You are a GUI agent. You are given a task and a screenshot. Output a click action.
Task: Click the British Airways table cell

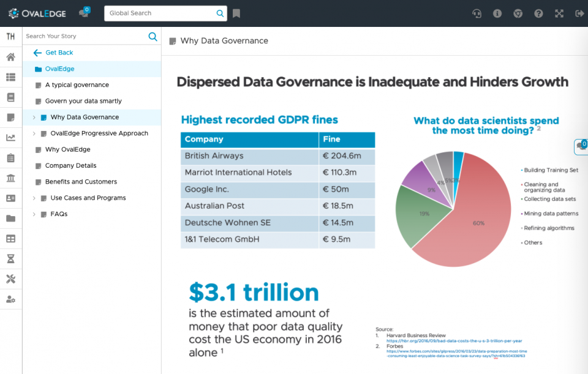click(x=250, y=156)
